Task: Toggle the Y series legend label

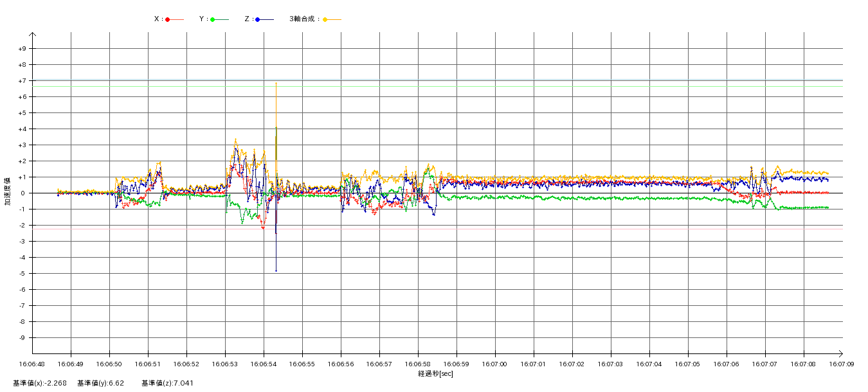Action: [203, 19]
